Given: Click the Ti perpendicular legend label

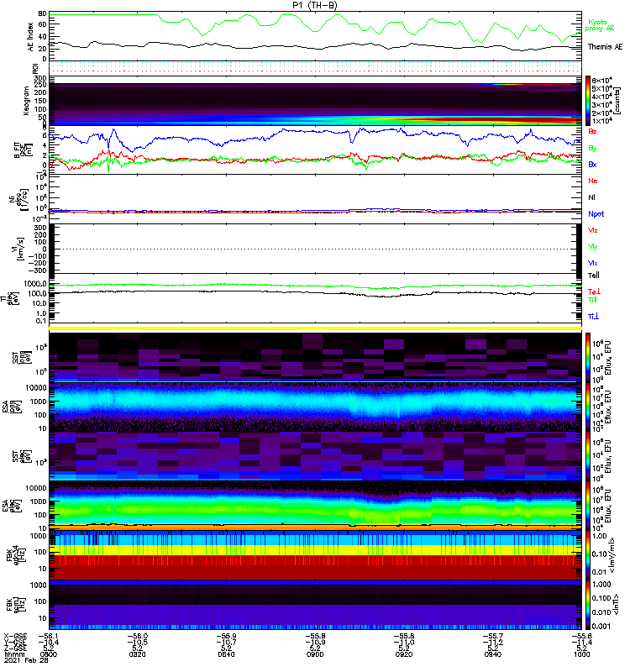Looking at the screenshot, I should tap(593, 317).
